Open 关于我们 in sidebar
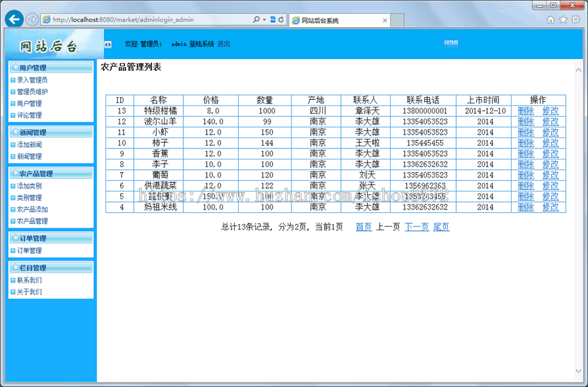This screenshot has width=588, height=387. coord(29,292)
